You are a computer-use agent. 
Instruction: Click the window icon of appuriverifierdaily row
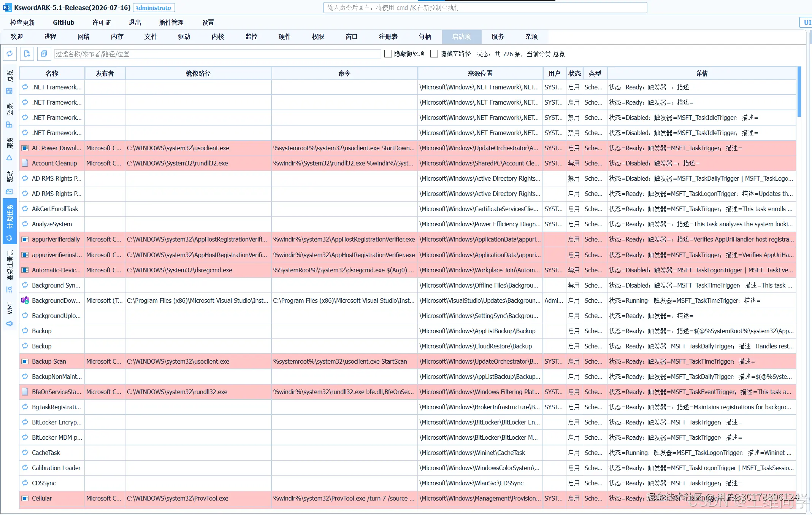[x=25, y=239]
